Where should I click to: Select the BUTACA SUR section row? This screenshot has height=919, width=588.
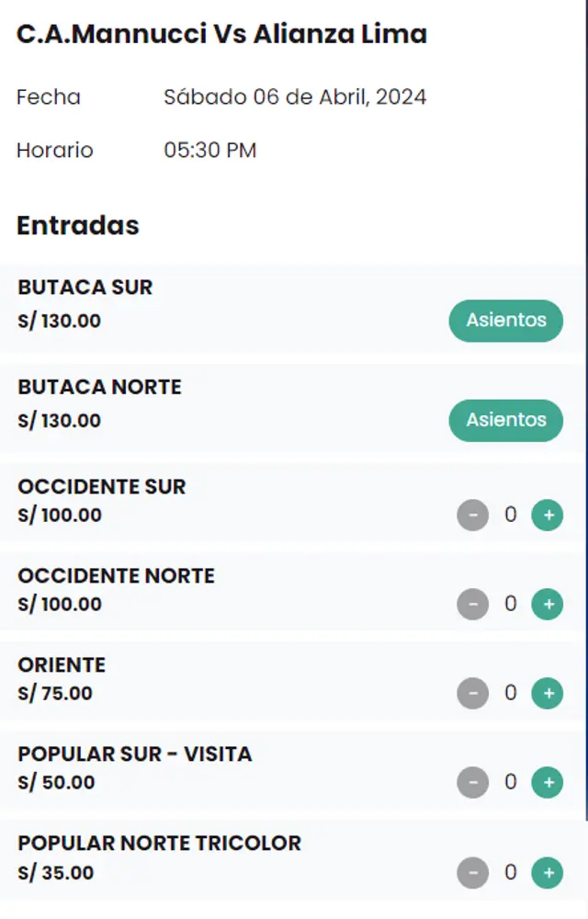pos(85,288)
